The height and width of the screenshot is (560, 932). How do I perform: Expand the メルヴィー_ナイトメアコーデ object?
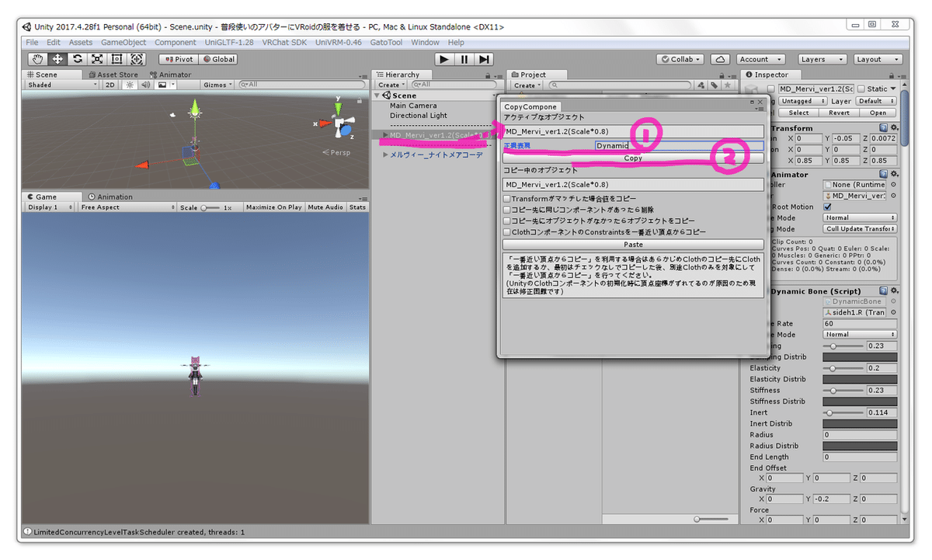(386, 155)
